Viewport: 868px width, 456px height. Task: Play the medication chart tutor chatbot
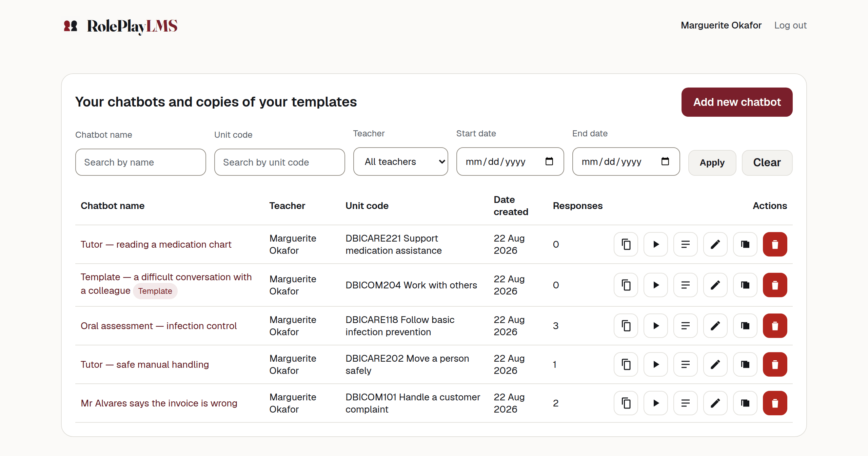coord(656,244)
